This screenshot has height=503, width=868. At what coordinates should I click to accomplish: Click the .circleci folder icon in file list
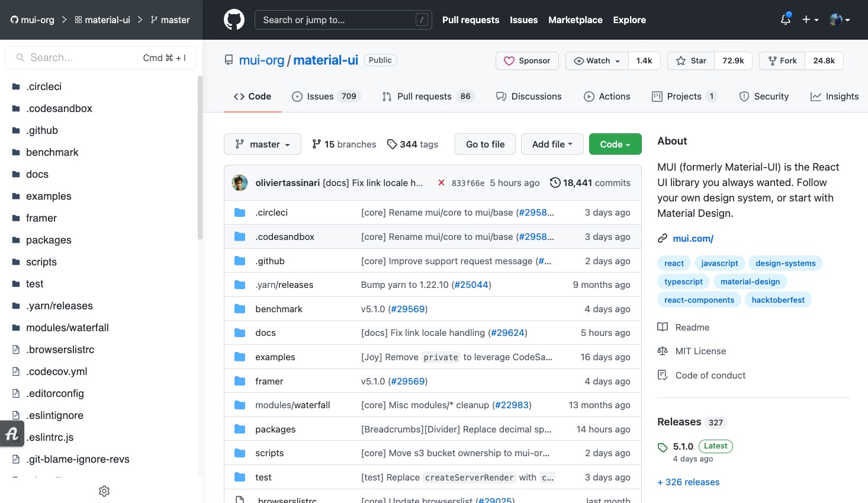(x=240, y=212)
